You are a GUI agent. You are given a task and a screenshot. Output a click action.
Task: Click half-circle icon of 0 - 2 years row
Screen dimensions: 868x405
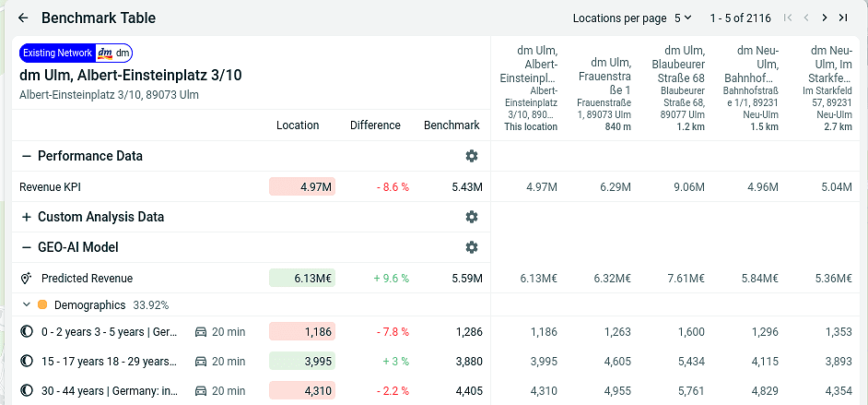pyautogui.click(x=26, y=332)
